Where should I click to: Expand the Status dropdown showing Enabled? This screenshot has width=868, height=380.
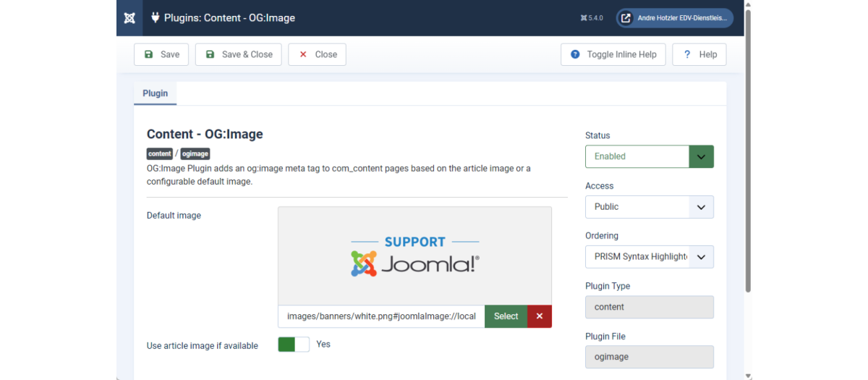(649, 156)
